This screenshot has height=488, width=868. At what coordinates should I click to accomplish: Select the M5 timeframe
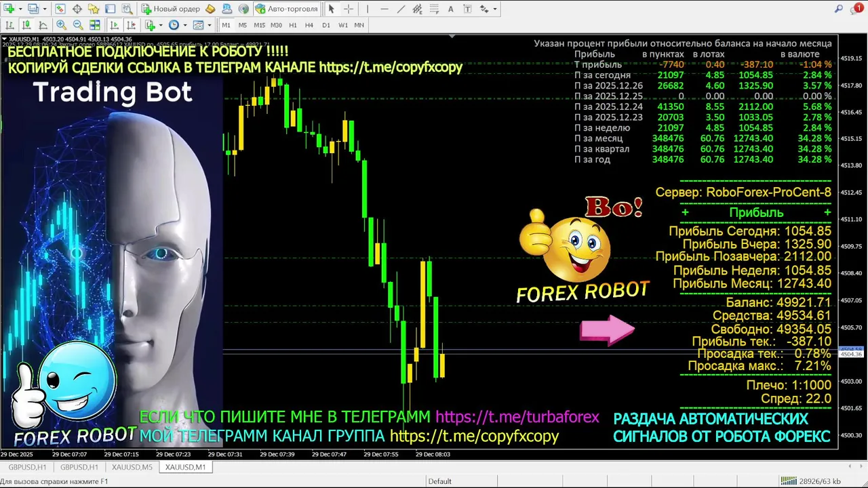pos(243,25)
